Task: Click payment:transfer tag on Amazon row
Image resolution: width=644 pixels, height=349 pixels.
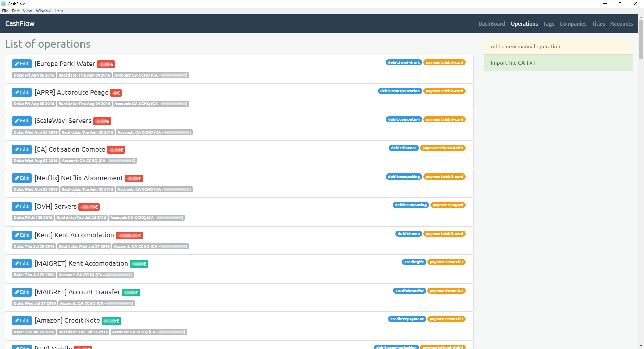Action: tap(446, 319)
